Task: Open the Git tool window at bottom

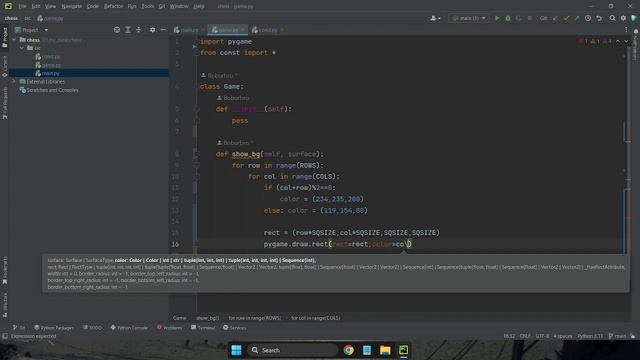Action: [x=19, y=328]
